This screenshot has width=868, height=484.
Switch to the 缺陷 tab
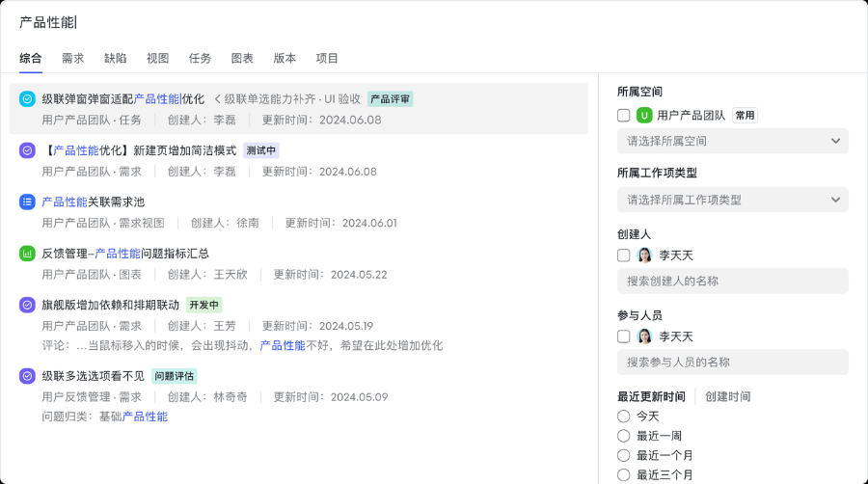[116, 58]
